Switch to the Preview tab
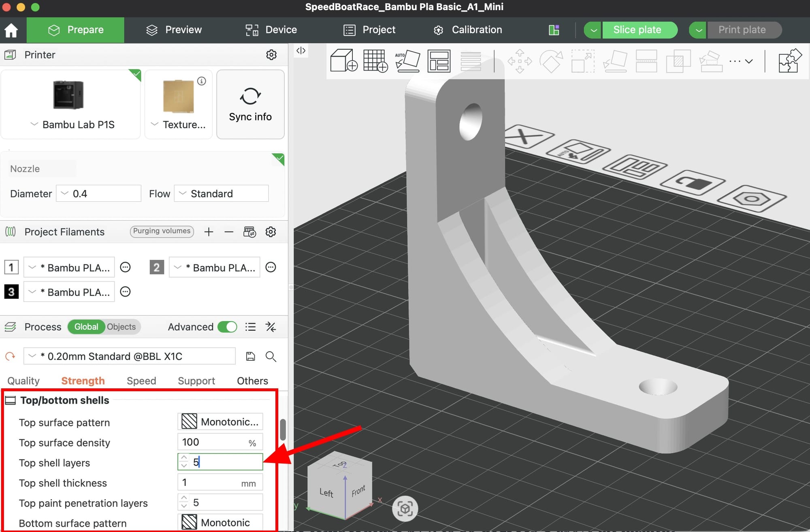Image resolution: width=810 pixels, height=532 pixels. (174, 30)
